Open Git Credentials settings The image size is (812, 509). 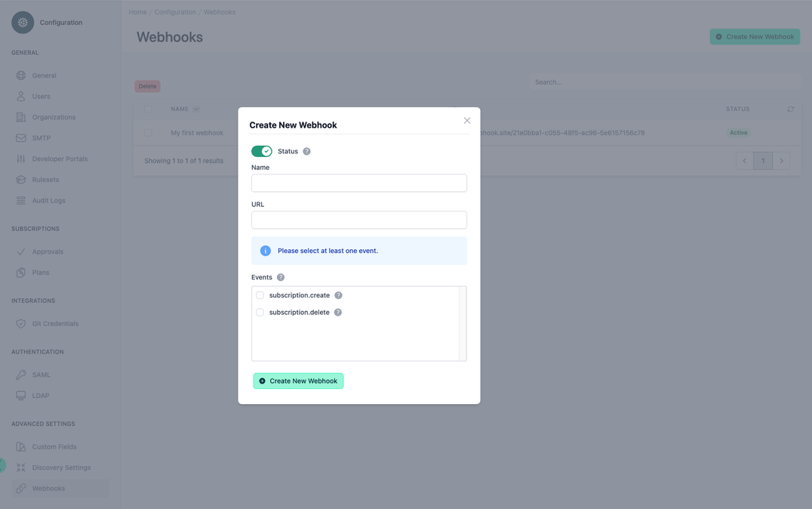(21, 323)
